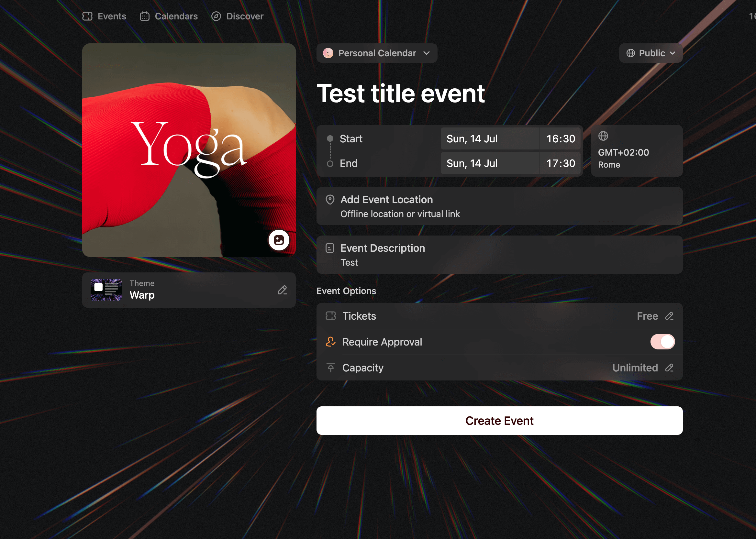The width and height of the screenshot is (756, 539).
Task: Click the edit pencil next to Unlimited capacity
Action: [x=669, y=368]
